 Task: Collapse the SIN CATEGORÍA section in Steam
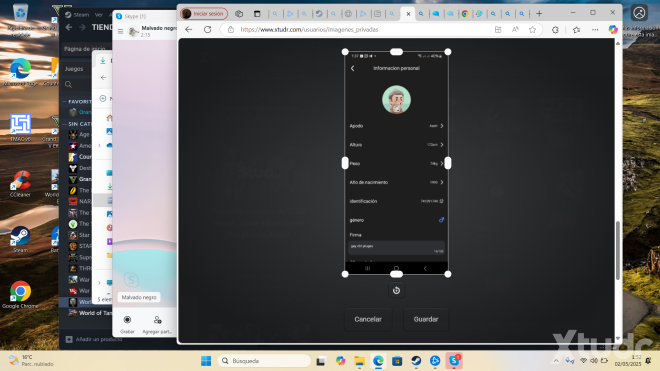click(65, 124)
